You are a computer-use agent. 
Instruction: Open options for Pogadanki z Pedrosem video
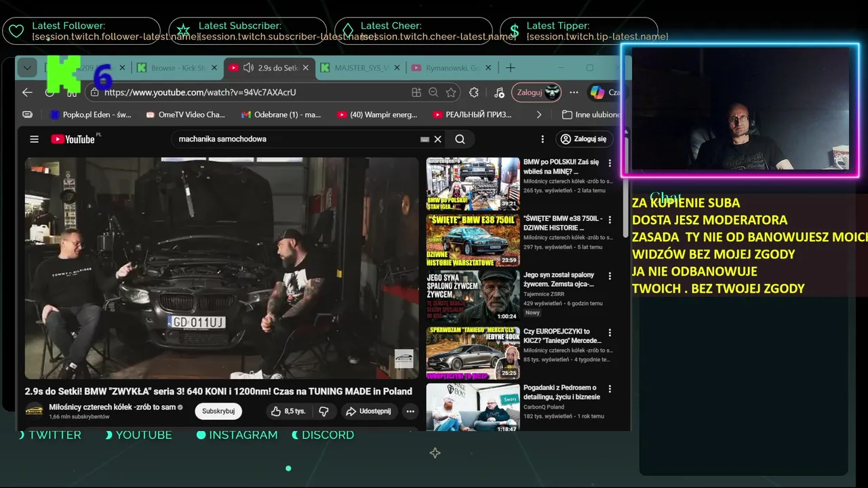point(610,389)
